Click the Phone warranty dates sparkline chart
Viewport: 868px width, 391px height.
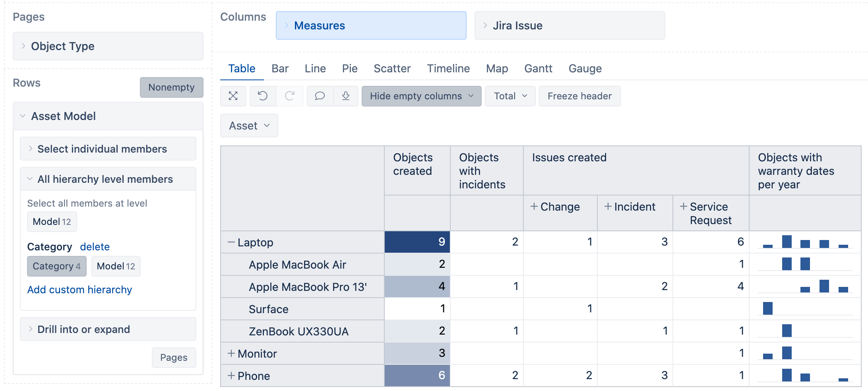805,376
